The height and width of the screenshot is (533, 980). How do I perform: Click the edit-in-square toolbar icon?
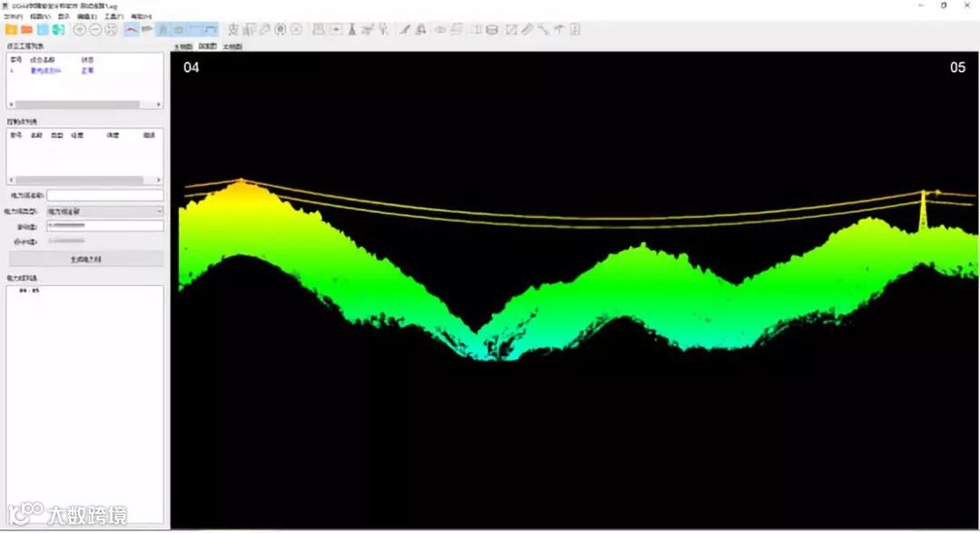tap(511, 29)
